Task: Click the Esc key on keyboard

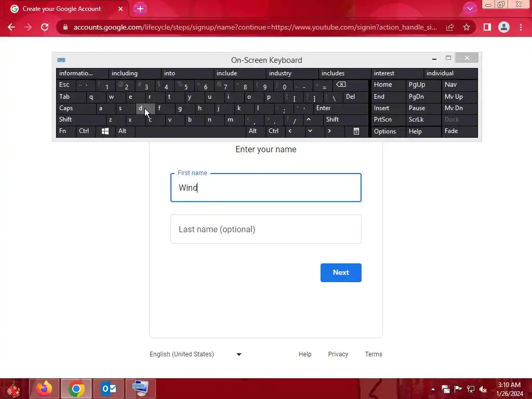Action: click(66, 85)
